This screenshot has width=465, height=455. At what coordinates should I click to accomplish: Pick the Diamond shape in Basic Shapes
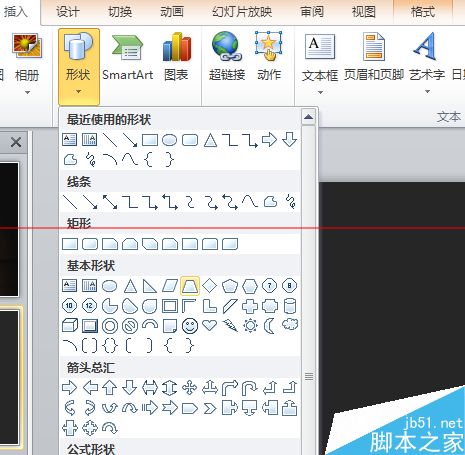210,286
